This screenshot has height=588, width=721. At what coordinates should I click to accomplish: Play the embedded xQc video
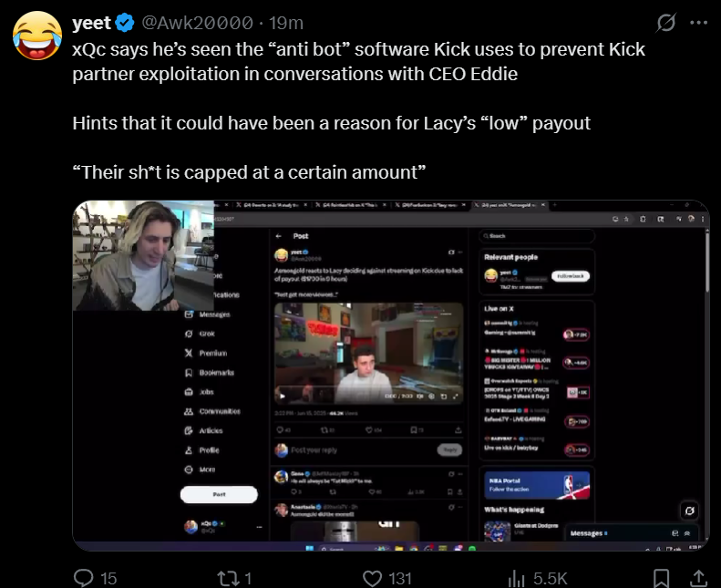coord(391,376)
